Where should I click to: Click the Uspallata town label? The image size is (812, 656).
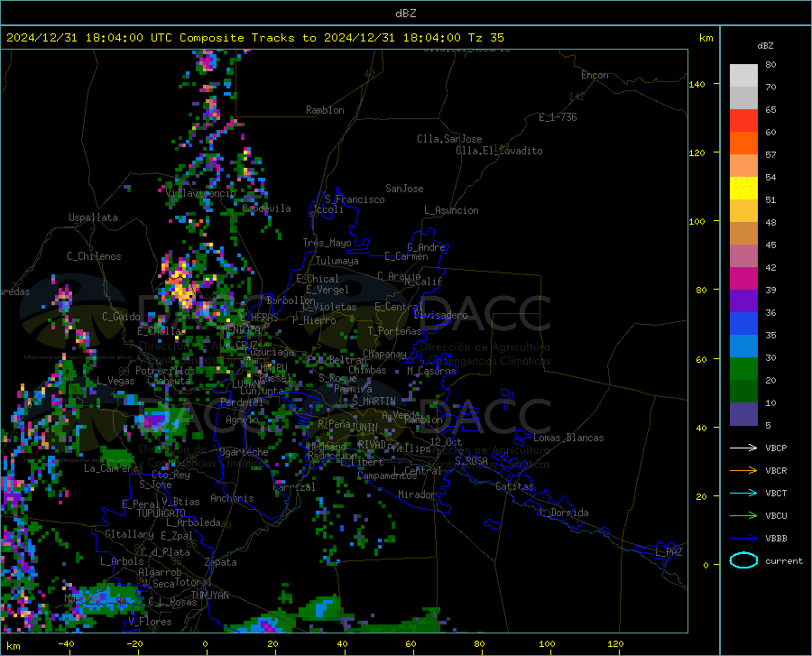click(x=93, y=217)
